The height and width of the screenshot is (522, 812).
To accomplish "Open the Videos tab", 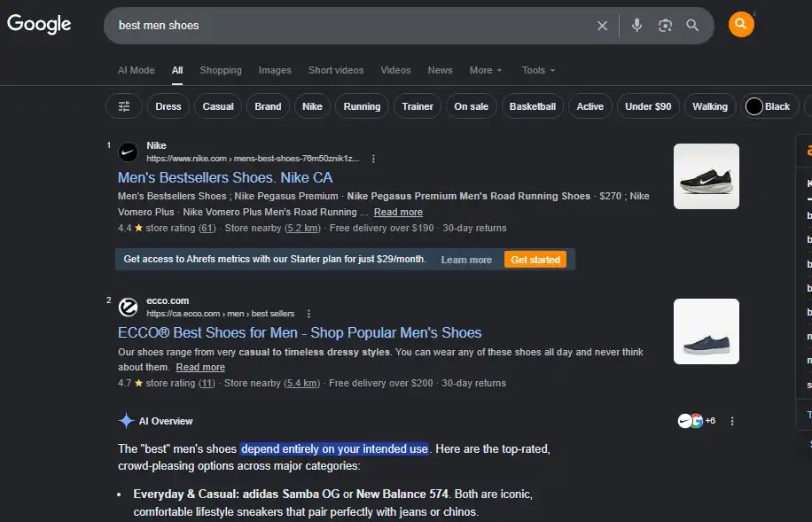I will coord(395,70).
